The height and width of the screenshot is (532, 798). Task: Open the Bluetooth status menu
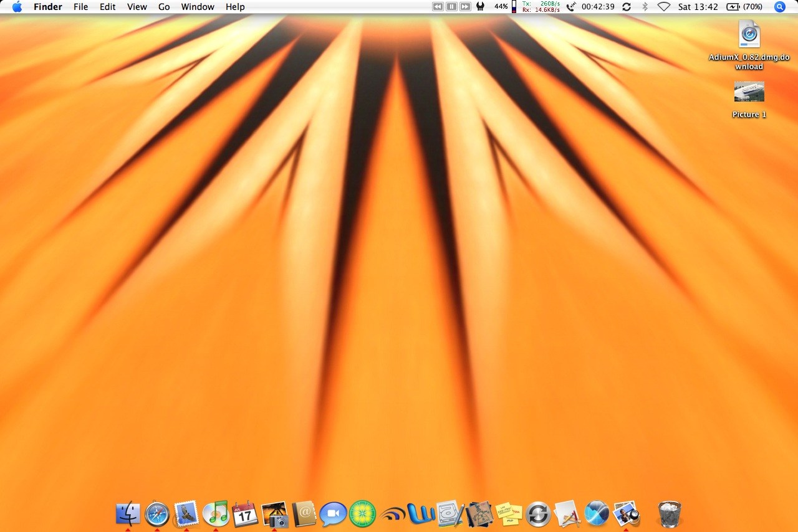[645, 7]
